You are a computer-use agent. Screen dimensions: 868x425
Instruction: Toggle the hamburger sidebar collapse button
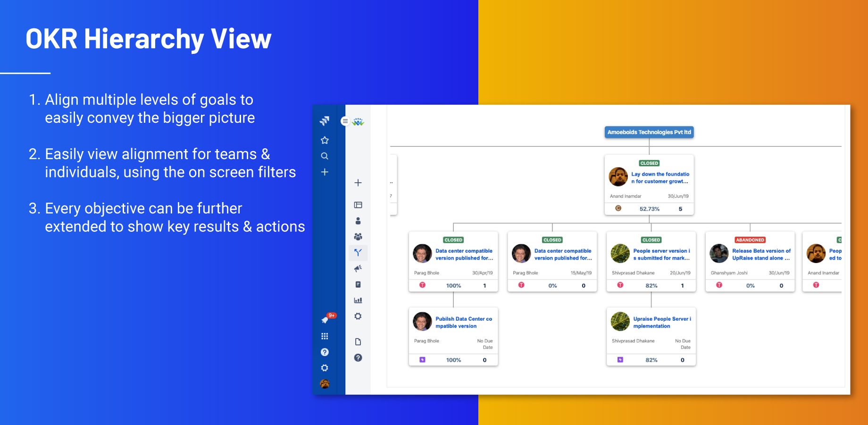click(345, 121)
